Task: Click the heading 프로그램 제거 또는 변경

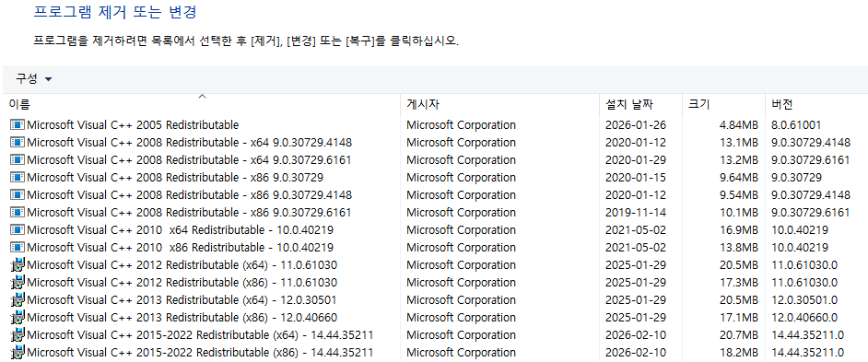Action: tap(115, 12)
